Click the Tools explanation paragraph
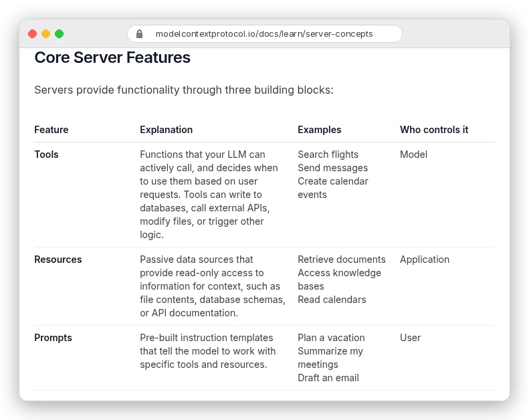This screenshot has width=529, height=420. tap(209, 195)
